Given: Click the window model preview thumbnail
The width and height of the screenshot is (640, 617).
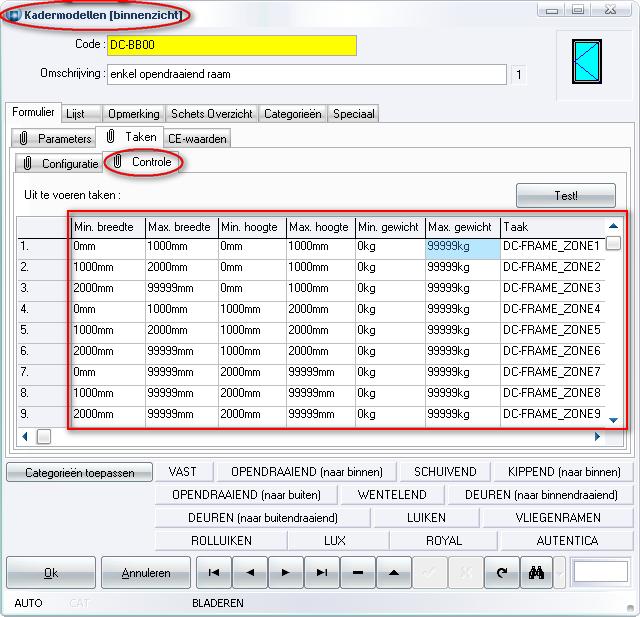Looking at the screenshot, I should tap(587, 62).
